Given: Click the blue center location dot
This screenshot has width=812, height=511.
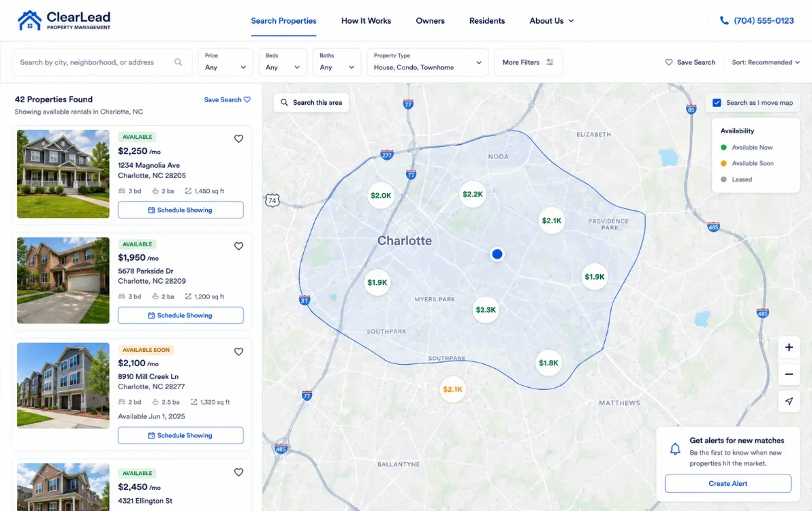Looking at the screenshot, I should 497,254.
